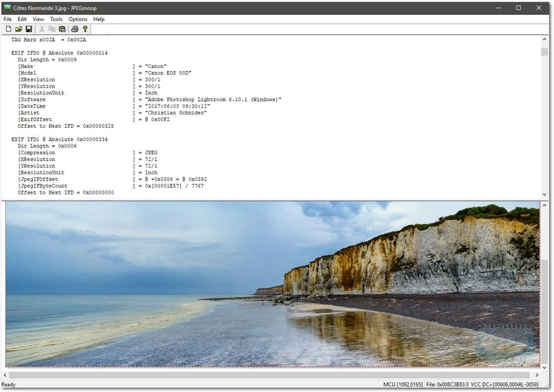The image size is (554, 392).
Task: Open the File menu
Action: pyautogui.click(x=7, y=19)
